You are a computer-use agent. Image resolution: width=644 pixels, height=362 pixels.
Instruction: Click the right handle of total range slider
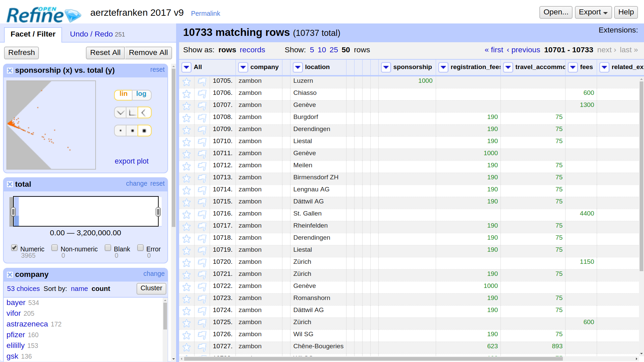click(158, 212)
